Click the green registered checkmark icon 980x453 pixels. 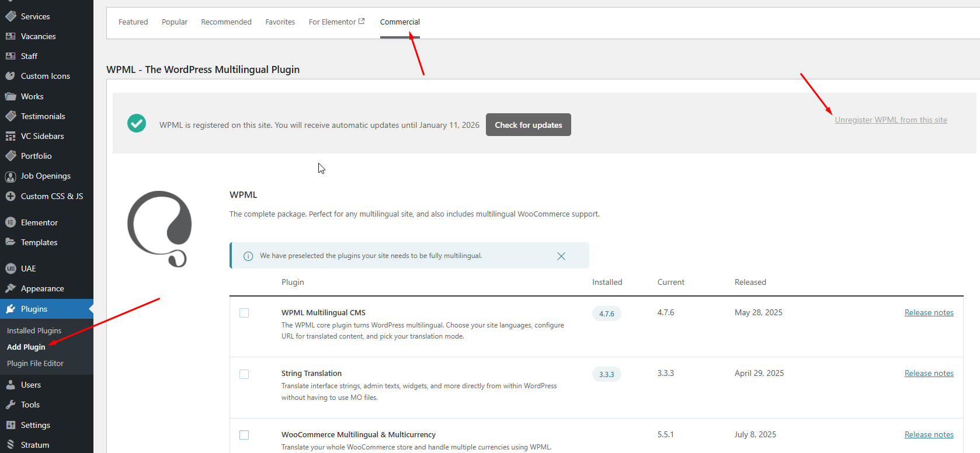point(137,123)
